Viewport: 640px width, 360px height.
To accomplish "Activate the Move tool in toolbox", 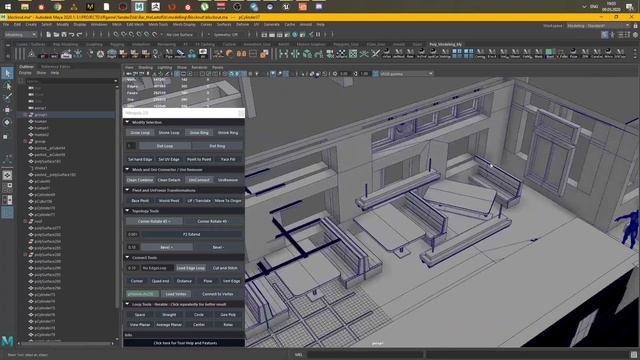I will 7,110.
